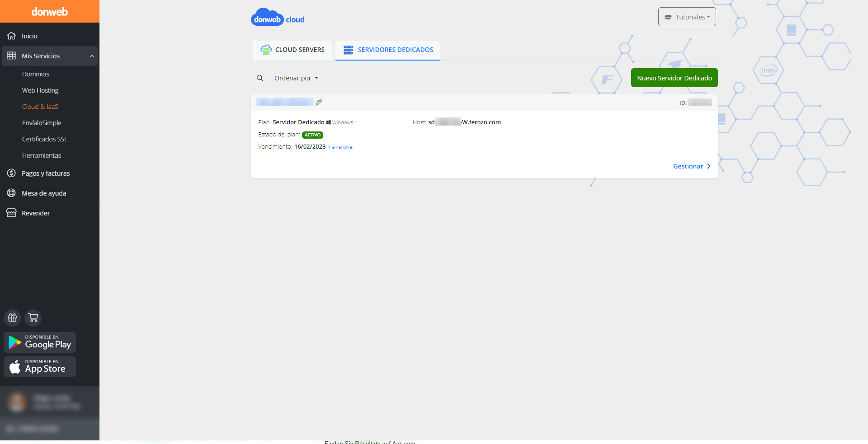This screenshot has width=868, height=444.
Task: Click the ACTIVO status badge
Action: point(312,135)
